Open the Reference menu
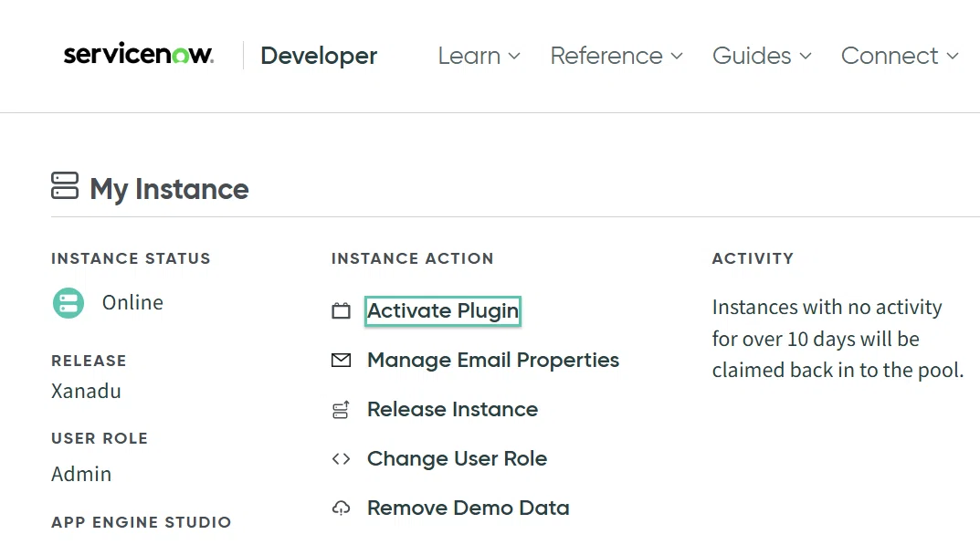Viewport: 980px width, 545px height. [x=616, y=56]
